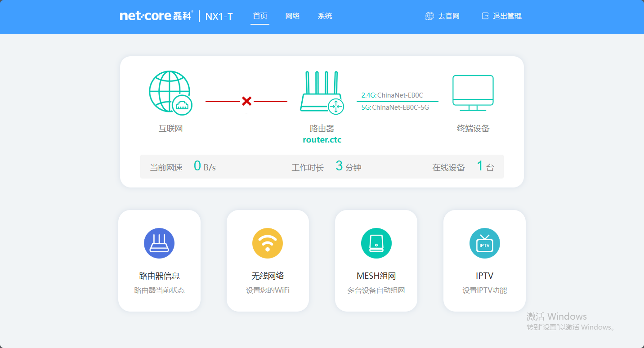This screenshot has height=348, width=644.
Task: Select the 2.4G:ChinaNet-EB0C network name
Action: tap(392, 95)
